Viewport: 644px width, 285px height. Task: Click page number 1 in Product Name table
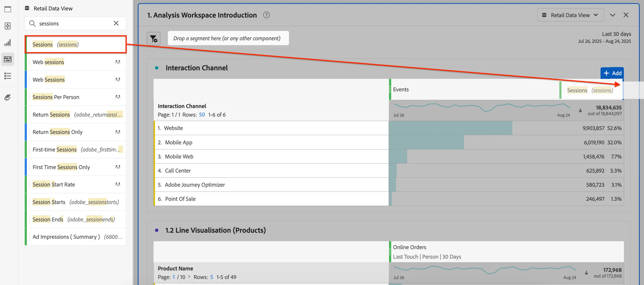[173, 277]
